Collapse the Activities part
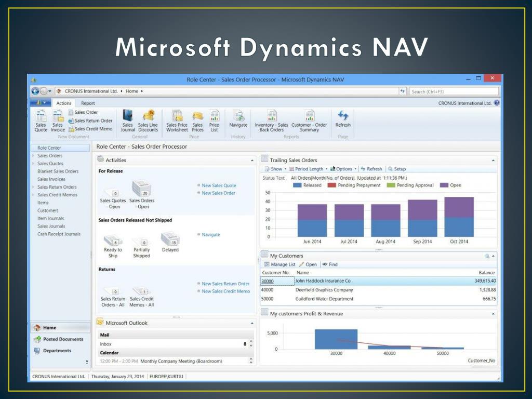The image size is (532, 399). point(252,161)
